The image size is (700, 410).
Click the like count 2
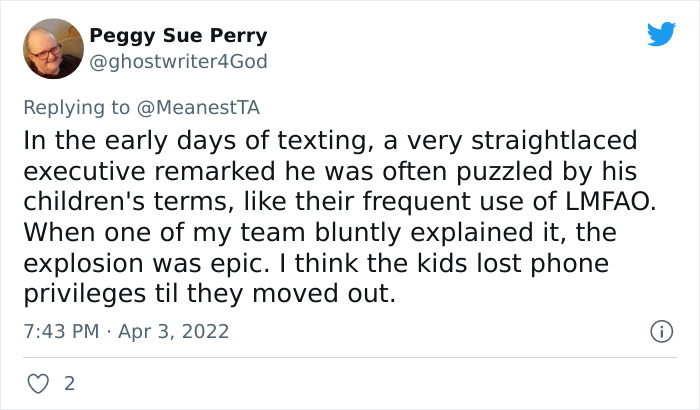[69, 383]
